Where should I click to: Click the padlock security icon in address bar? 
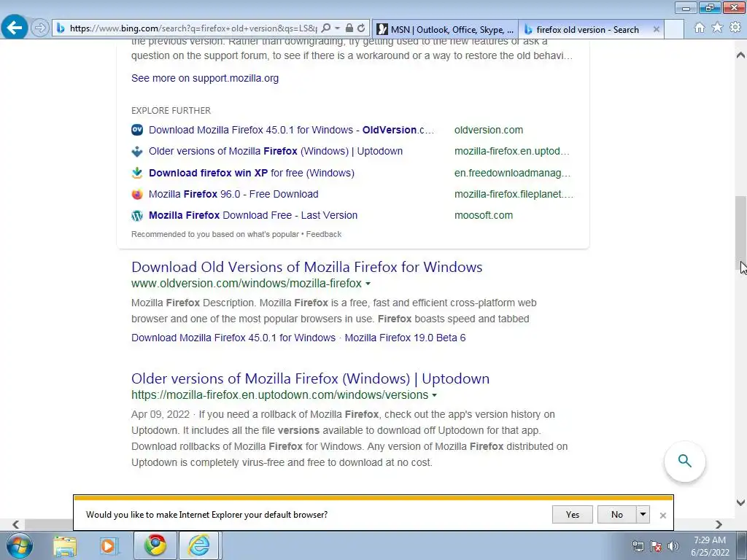point(349,28)
